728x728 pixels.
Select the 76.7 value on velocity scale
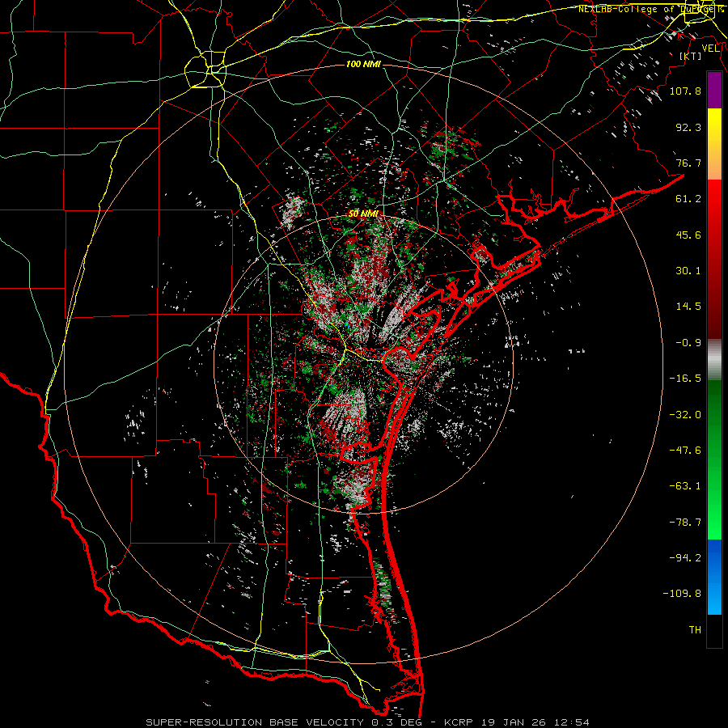click(688, 163)
